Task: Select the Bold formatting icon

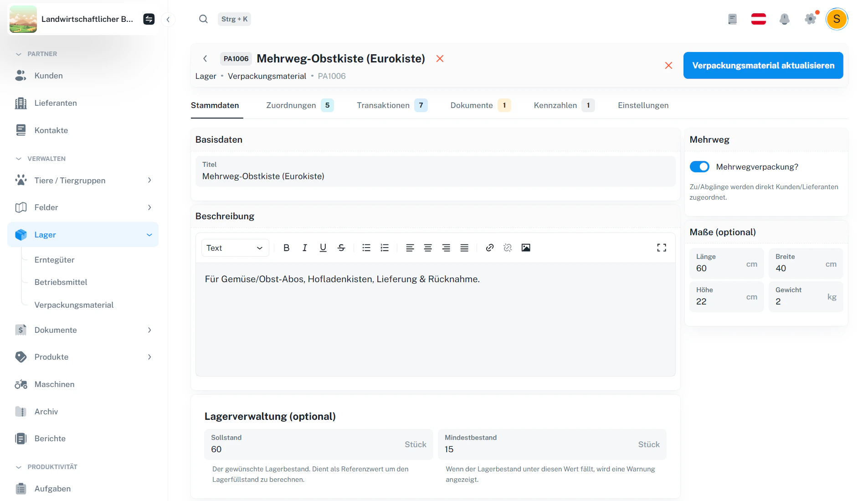Action: tap(286, 248)
